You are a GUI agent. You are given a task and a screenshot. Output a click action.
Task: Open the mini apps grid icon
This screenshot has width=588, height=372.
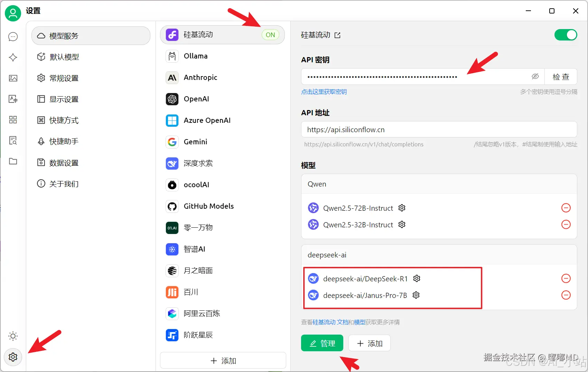pyautogui.click(x=13, y=120)
